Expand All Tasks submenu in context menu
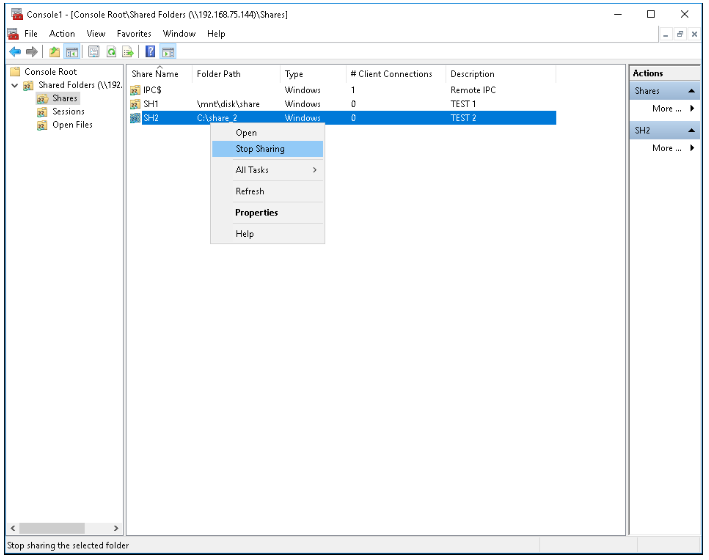The image size is (709, 560). coord(266,170)
